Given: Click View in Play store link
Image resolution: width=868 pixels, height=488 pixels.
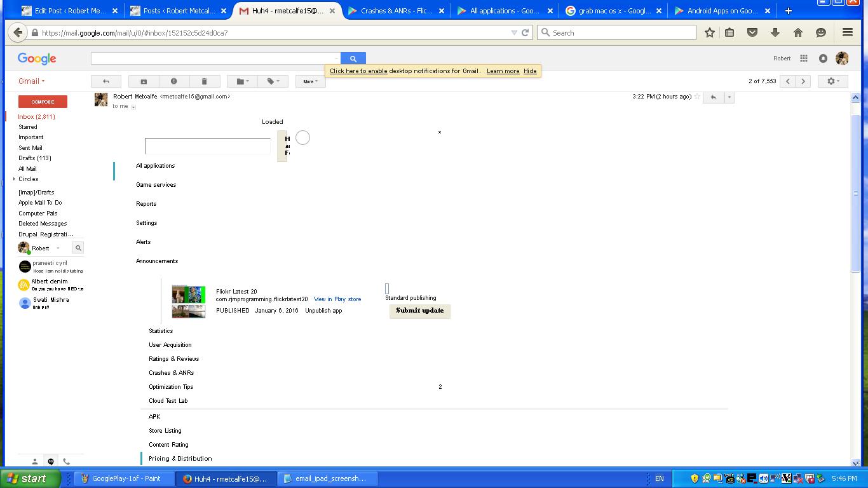Looking at the screenshot, I should (337, 299).
